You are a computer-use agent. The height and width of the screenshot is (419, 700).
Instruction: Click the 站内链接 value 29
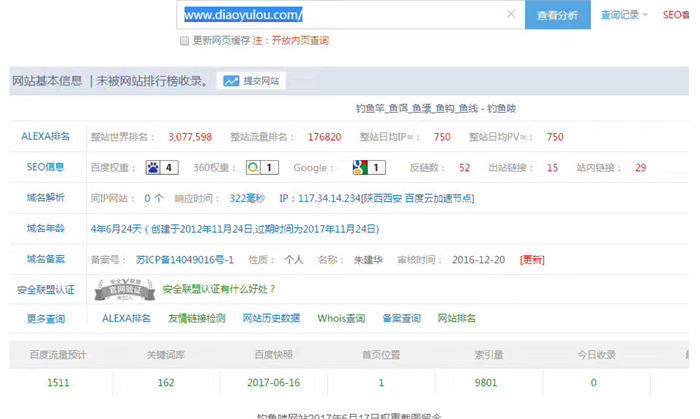point(641,168)
